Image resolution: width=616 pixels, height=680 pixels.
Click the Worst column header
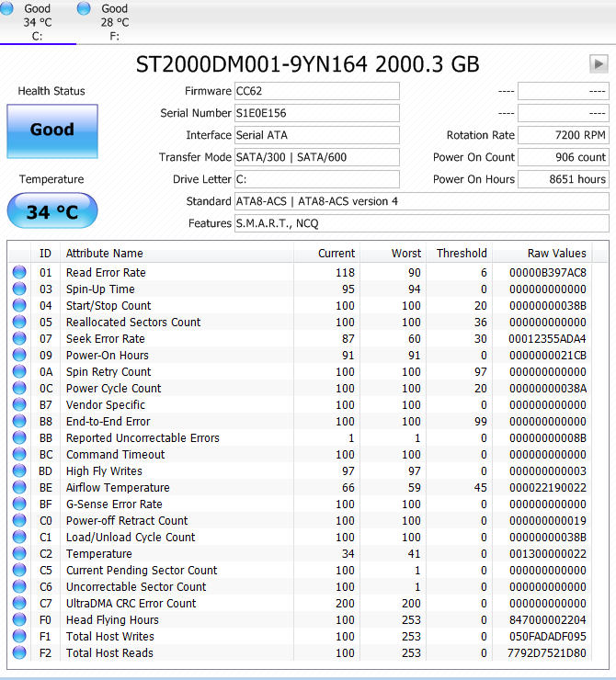point(393,253)
